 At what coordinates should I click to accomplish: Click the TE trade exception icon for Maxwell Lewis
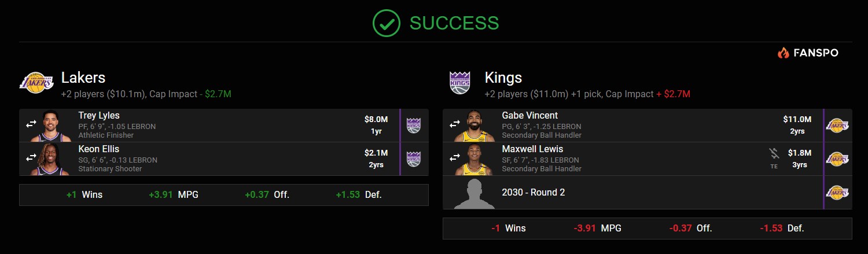[x=774, y=157]
